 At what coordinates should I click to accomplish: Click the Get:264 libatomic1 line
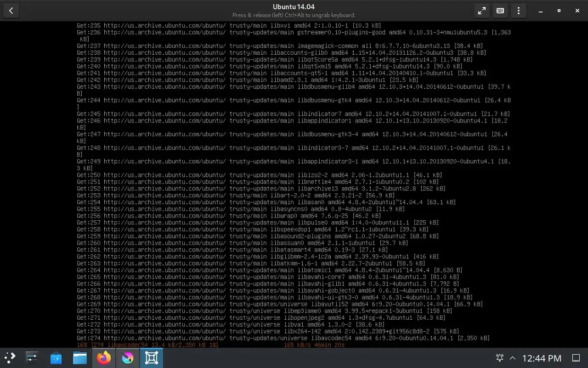point(270,270)
